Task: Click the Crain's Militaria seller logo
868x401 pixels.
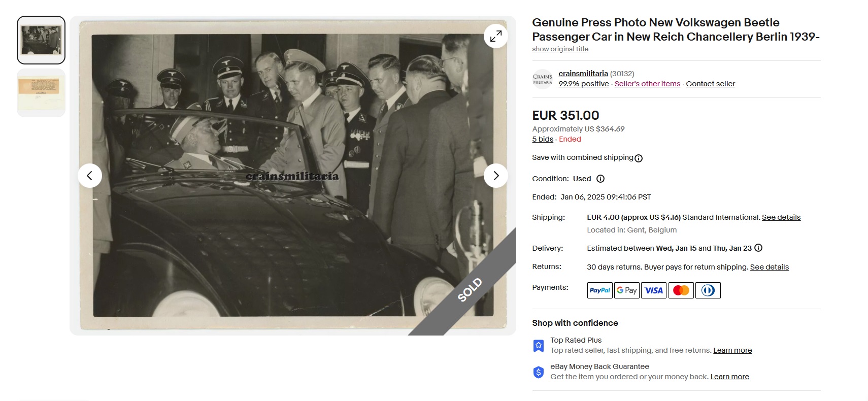Action: (543, 79)
